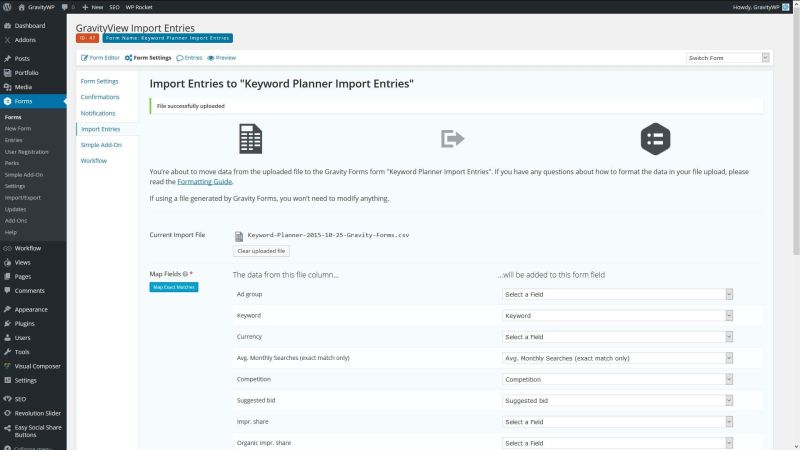Screen dimensions: 800x450
Task: Open the Users sidebar icon
Action: (x=7, y=338)
